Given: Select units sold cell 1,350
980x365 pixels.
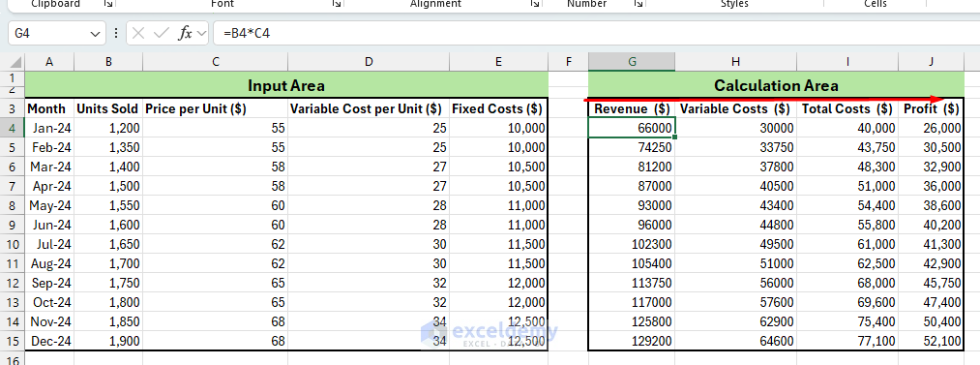Looking at the screenshot, I should coord(108,147).
